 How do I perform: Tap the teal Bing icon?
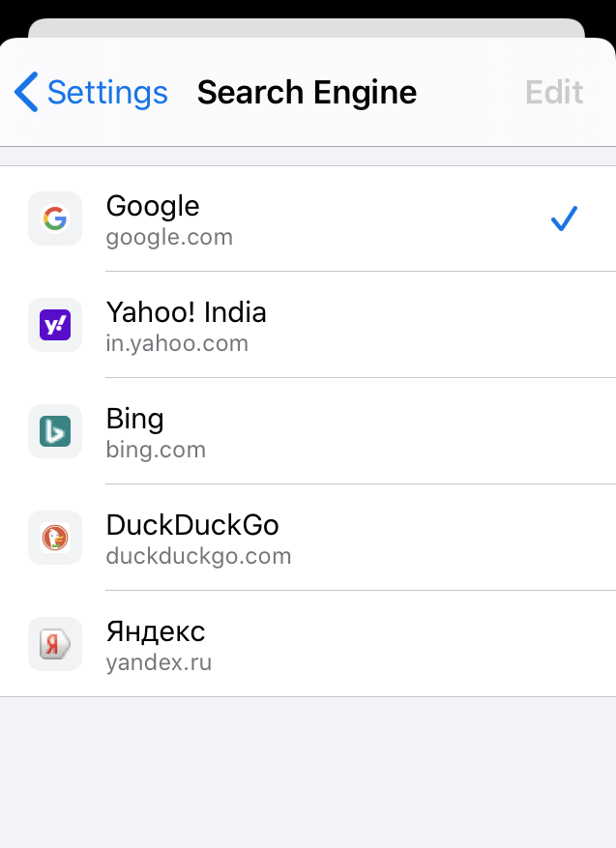[55, 431]
